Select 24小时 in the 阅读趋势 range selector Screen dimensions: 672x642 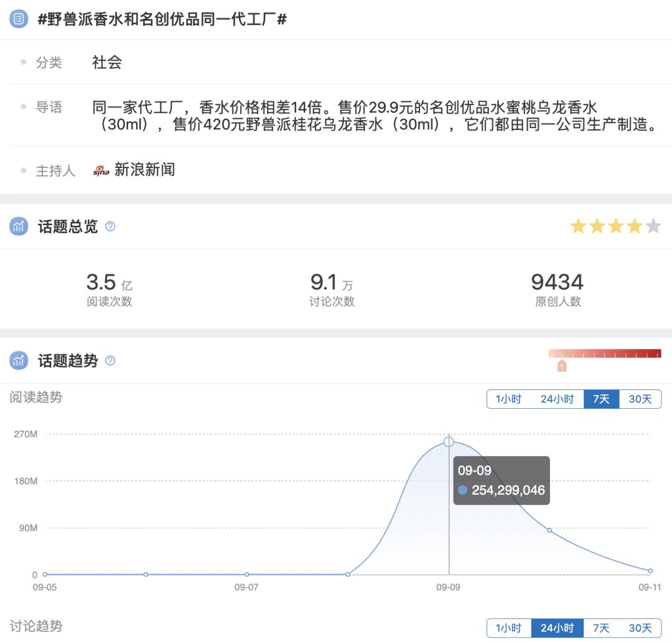click(x=556, y=399)
